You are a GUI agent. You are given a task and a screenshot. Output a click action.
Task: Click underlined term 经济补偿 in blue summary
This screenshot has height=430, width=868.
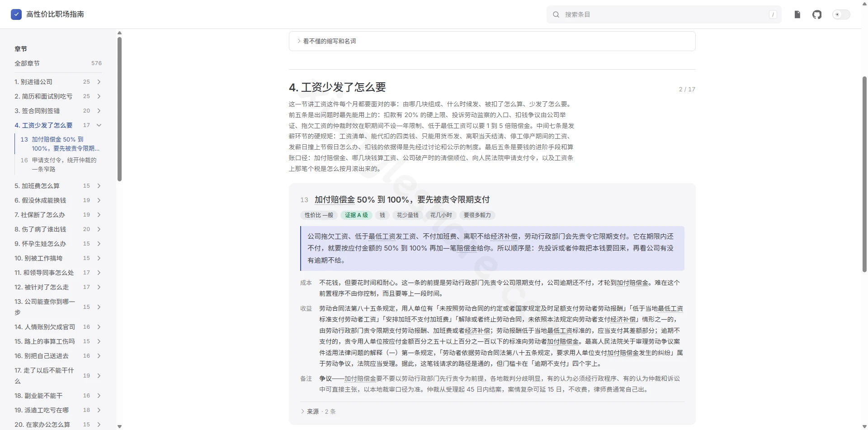click(x=503, y=236)
